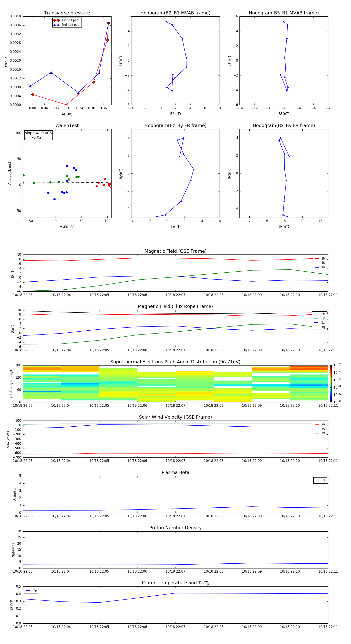
Task: Click the pitch angle distribution colorbar
Action: [331, 383]
